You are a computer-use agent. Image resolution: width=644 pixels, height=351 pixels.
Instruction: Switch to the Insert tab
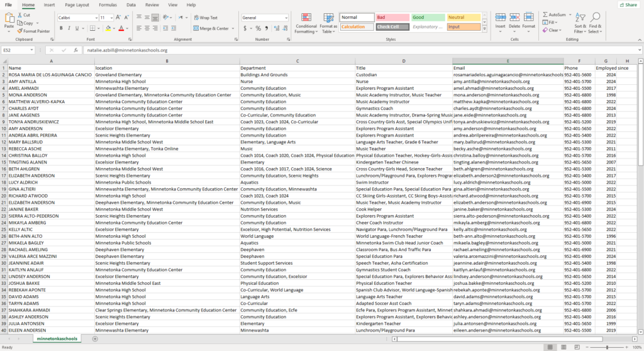coord(49,5)
